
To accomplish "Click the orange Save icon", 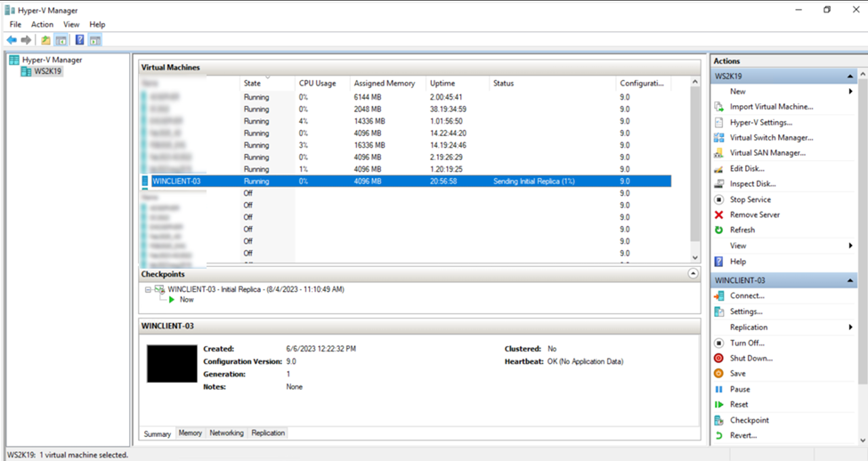I will pyautogui.click(x=718, y=374).
